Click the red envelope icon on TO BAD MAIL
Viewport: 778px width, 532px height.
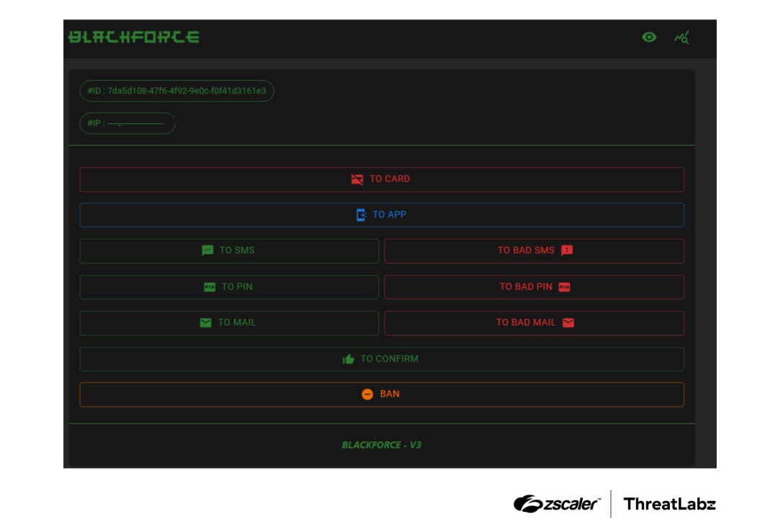[568, 323]
